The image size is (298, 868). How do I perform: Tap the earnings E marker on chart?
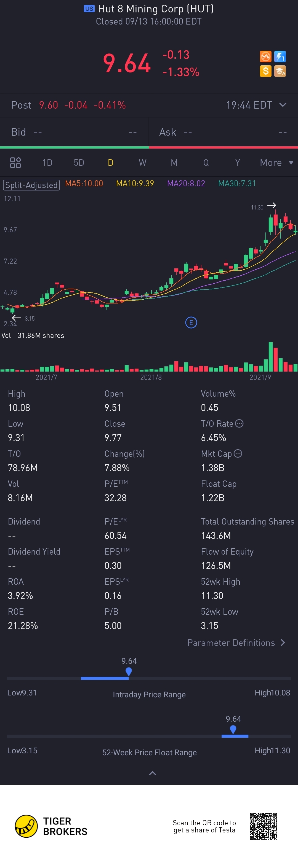coord(191,323)
